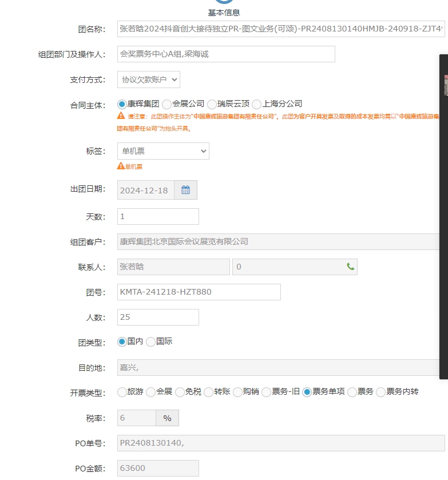This screenshot has height=480, width=448.
Task: Open the 标签 dropdown showing 单机票
Action: [x=163, y=151]
